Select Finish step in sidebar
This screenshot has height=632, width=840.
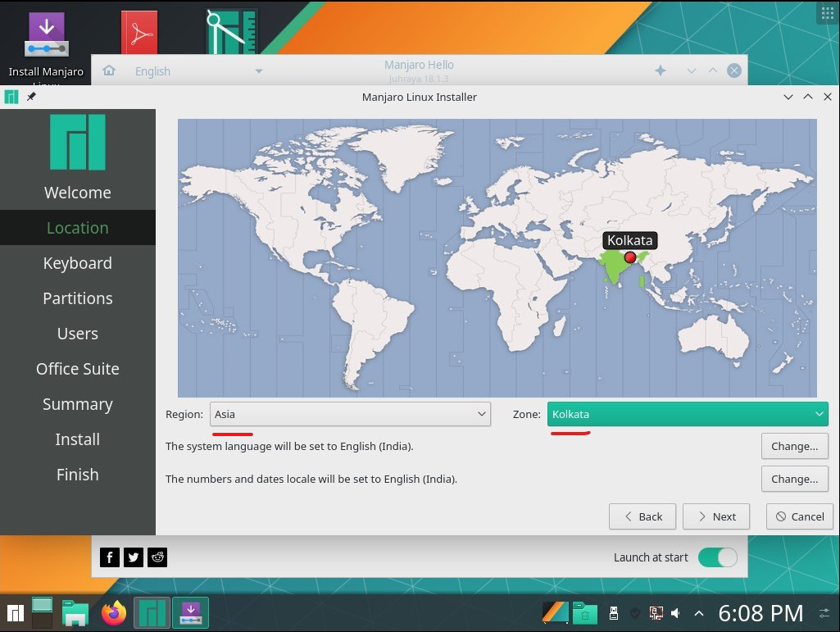click(x=78, y=475)
